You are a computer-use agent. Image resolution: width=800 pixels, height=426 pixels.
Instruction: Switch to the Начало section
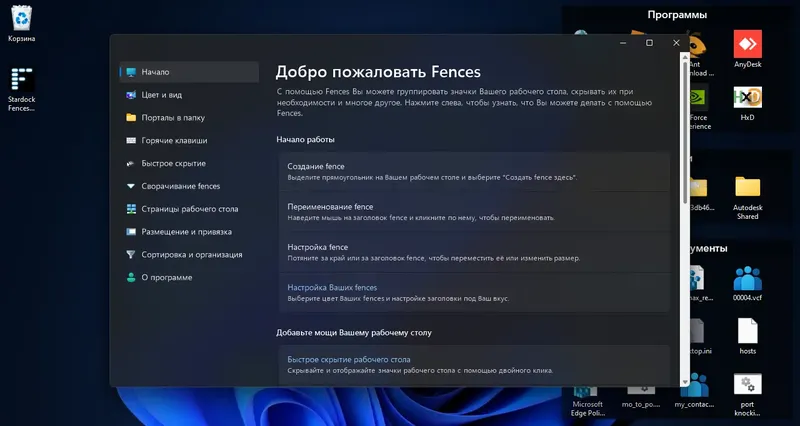pyautogui.click(x=189, y=72)
